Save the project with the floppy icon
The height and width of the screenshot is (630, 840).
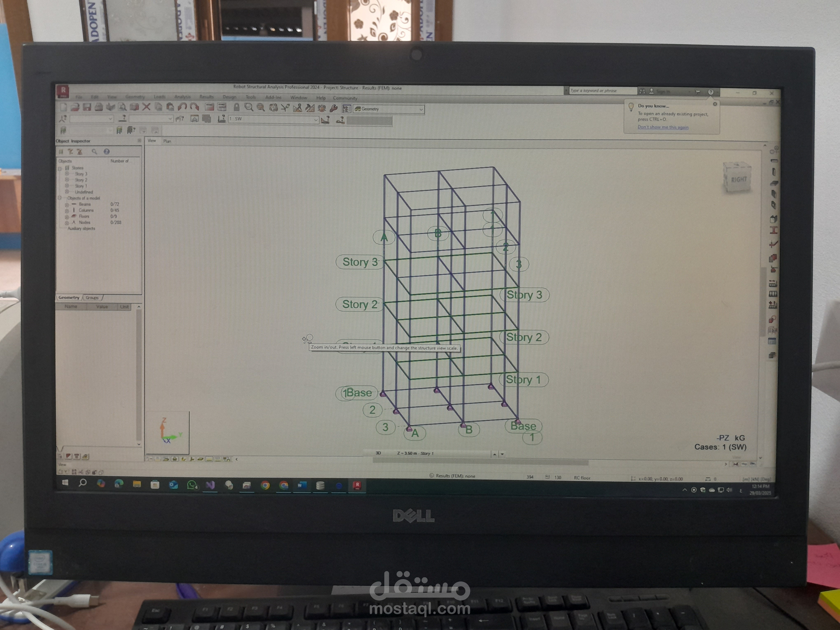coord(87,107)
